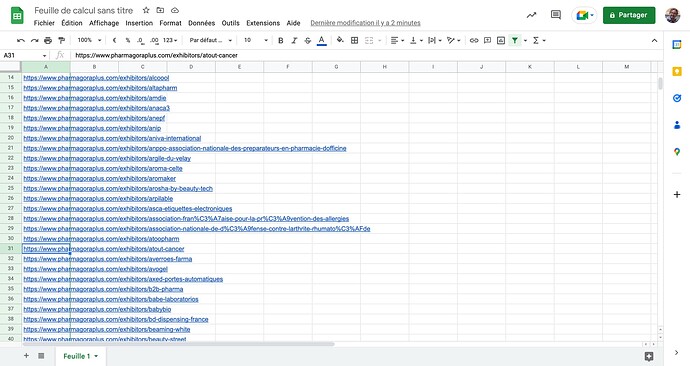This screenshot has height=366, width=690.
Task: Open Google Calendar side panel
Action: (677, 44)
